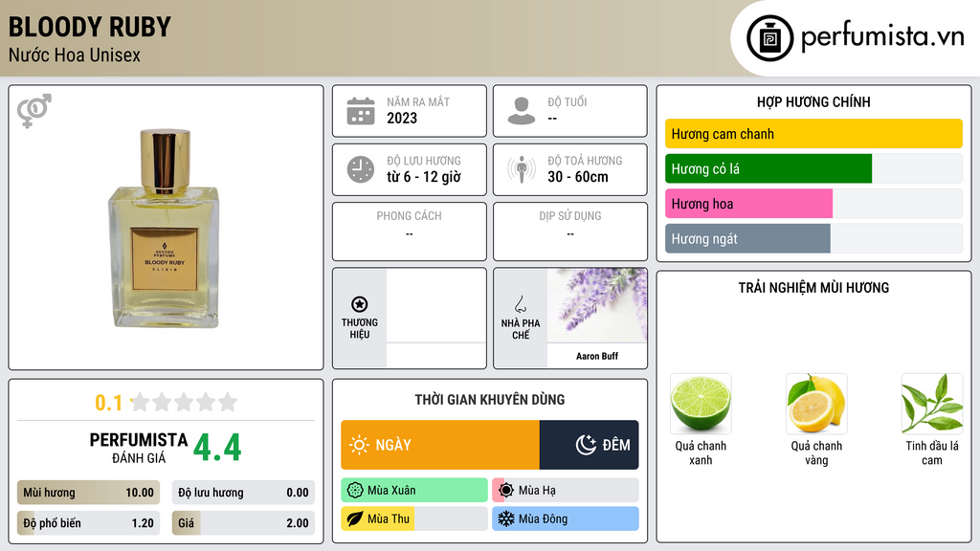Select the Mùa Thu season bar
The height and width of the screenshot is (551, 980).
coord(414,519)
